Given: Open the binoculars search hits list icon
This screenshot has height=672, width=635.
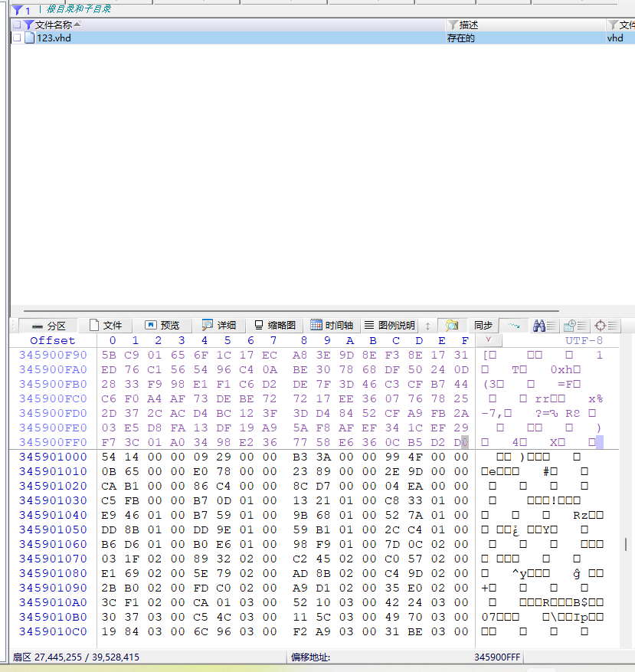Looking at the screenshot, I should (x=544, y=326).
